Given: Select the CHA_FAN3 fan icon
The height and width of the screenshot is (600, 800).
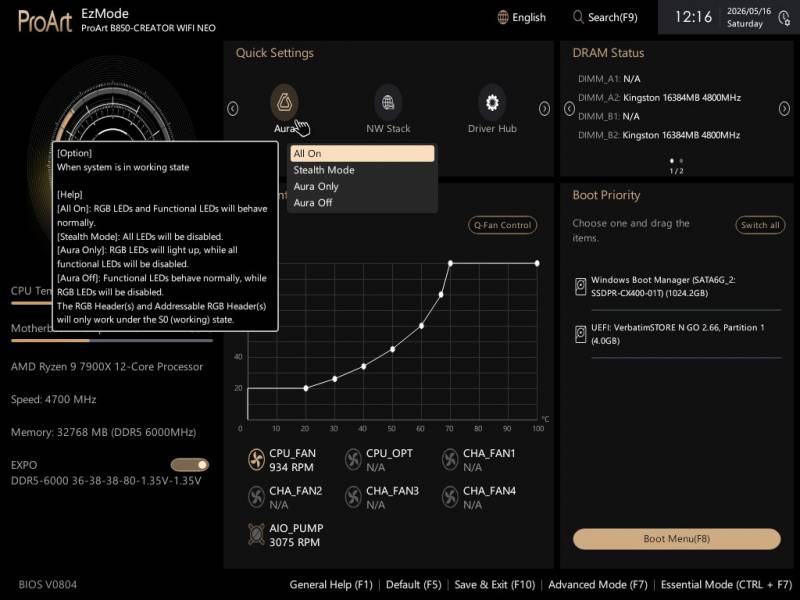Looking at the screenshot, I should point(353,497).
